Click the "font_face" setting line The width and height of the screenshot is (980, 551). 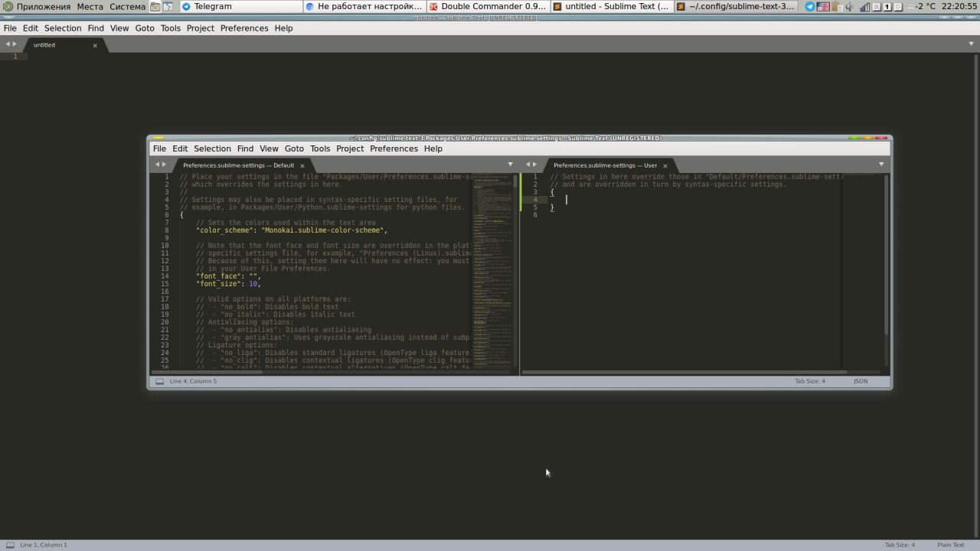coord(228,276)
